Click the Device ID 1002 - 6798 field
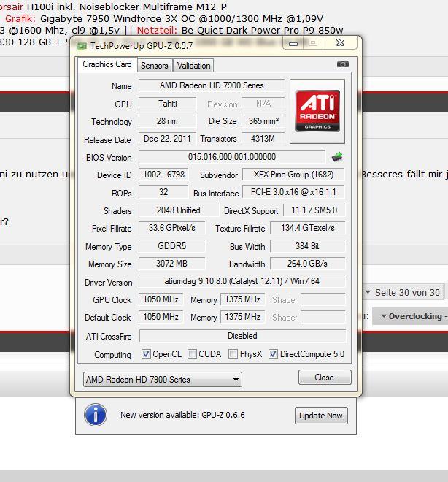This screenshot has height=482, width=448. [x=163, y=175]
